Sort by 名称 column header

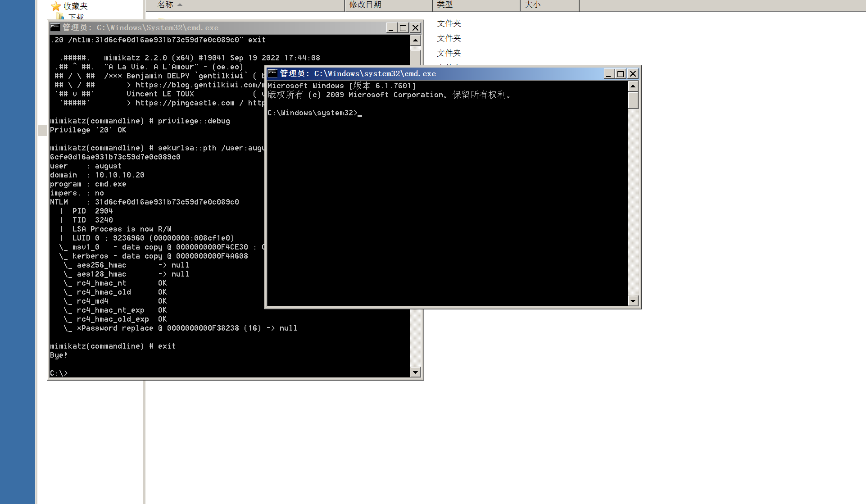click(x=166, y=5)
